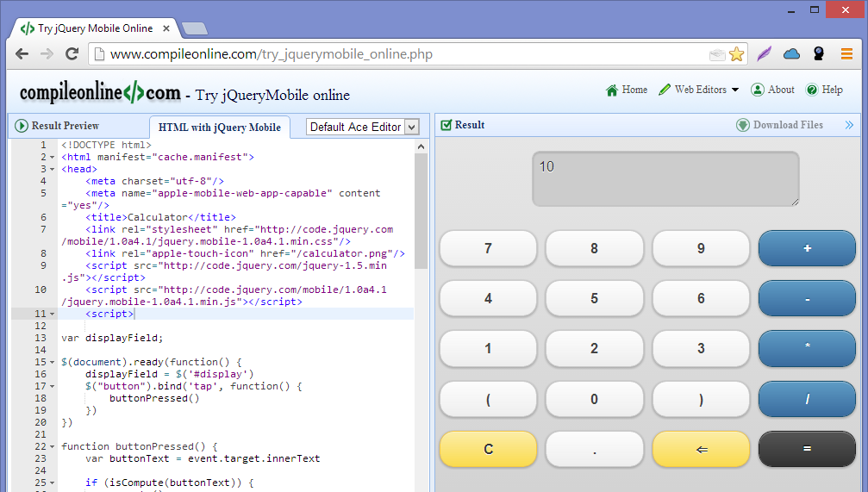The height and width of the screenshot is (492, 868).
Task: Click the mail icon in the address bar
Action: click(x=717, y=54)
